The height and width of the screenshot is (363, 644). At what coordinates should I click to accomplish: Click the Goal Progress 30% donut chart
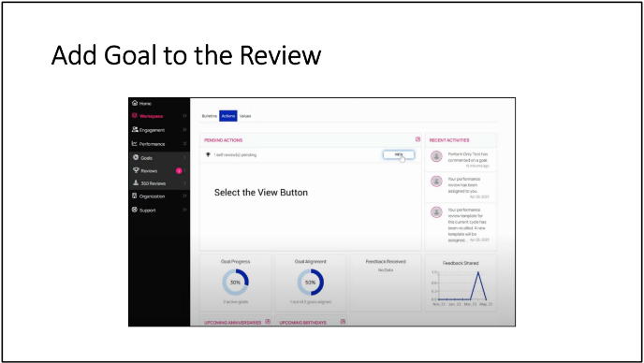[235, 283]
